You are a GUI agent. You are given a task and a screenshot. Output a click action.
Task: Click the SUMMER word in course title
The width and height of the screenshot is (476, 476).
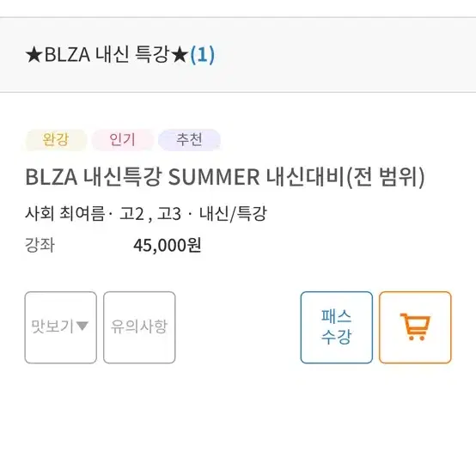point(214,177)
